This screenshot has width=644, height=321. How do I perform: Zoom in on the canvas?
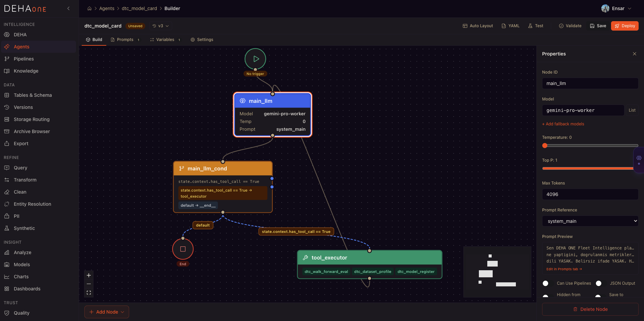point(89,275)
